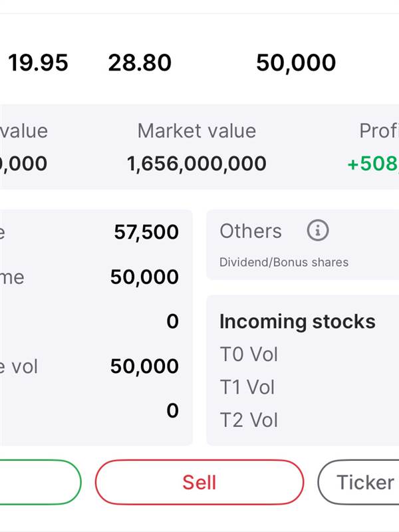Tap the 50,000 value directly under 57,500
399x532 pixels.
click(x=144, y=277)
